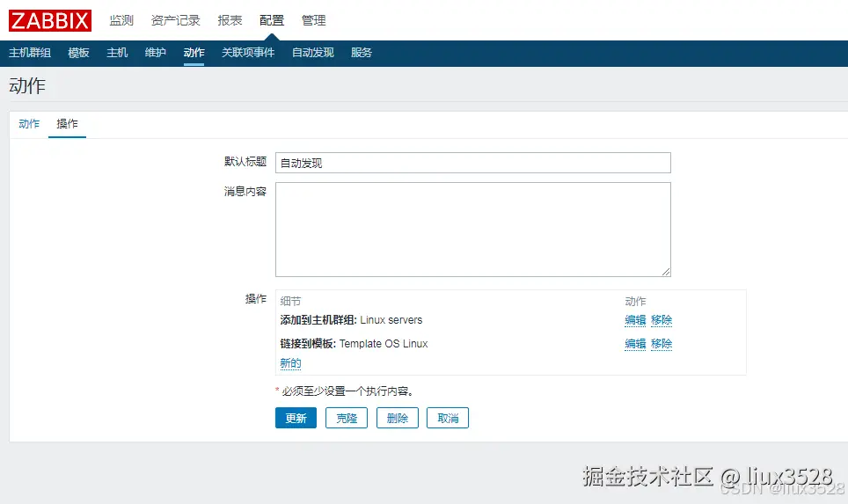Go to 维护 submenu
848x504 pixels.
click(x=155, y=53)
